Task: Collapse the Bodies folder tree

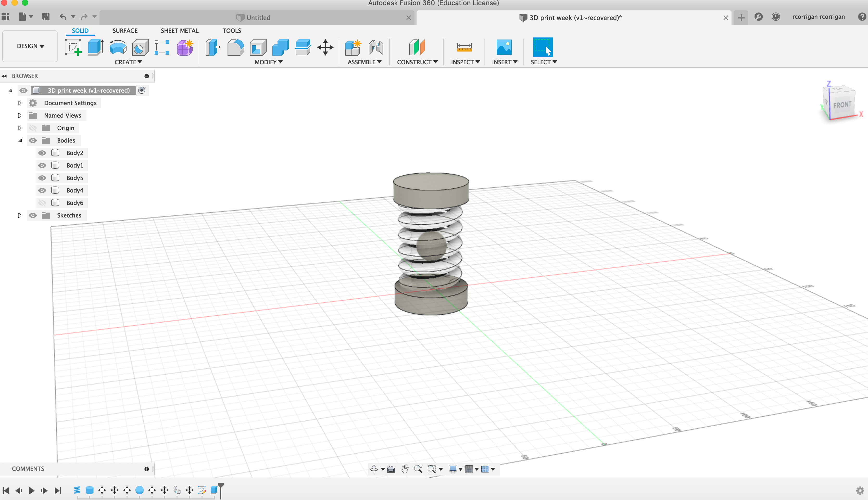Action: pos(20,140)
